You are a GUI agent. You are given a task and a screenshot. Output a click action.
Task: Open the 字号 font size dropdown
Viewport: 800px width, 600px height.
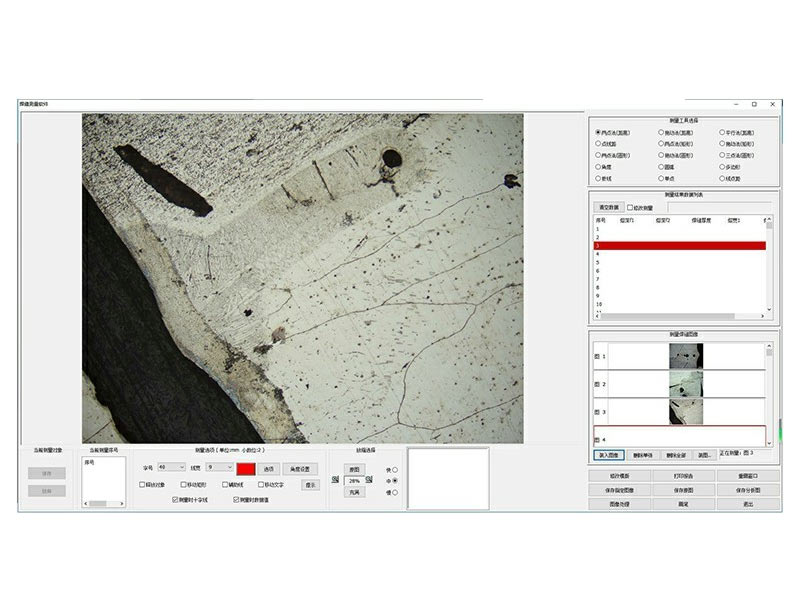(171, 467)
